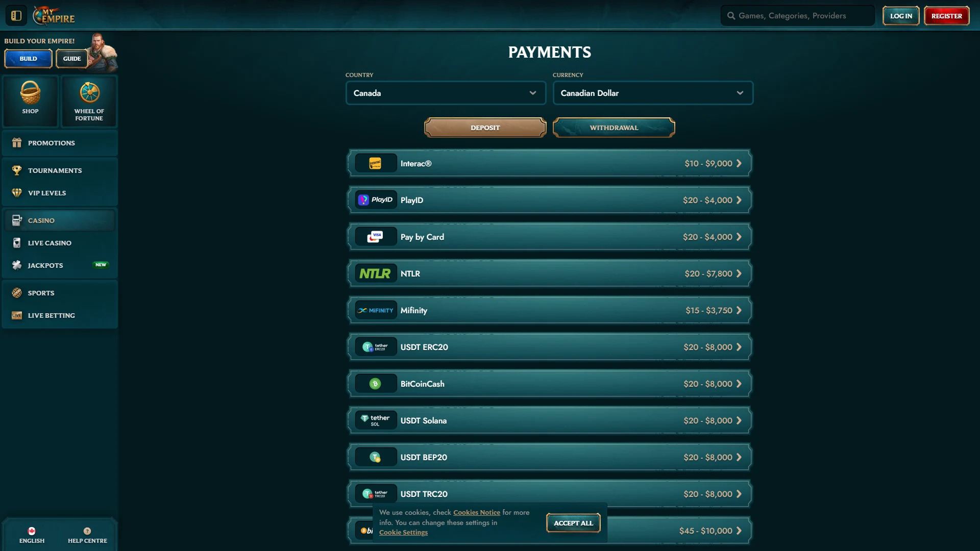The width and height of the screenshot is (980, 551).
Task: Click the Pay by Card Visa icon
Action: pos(375,237)
